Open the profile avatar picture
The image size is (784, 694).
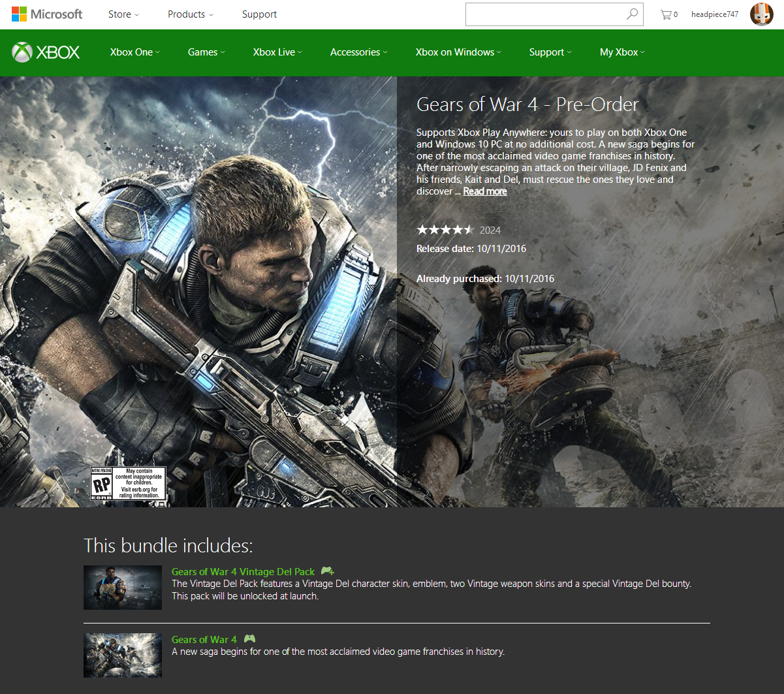(761, 14)
